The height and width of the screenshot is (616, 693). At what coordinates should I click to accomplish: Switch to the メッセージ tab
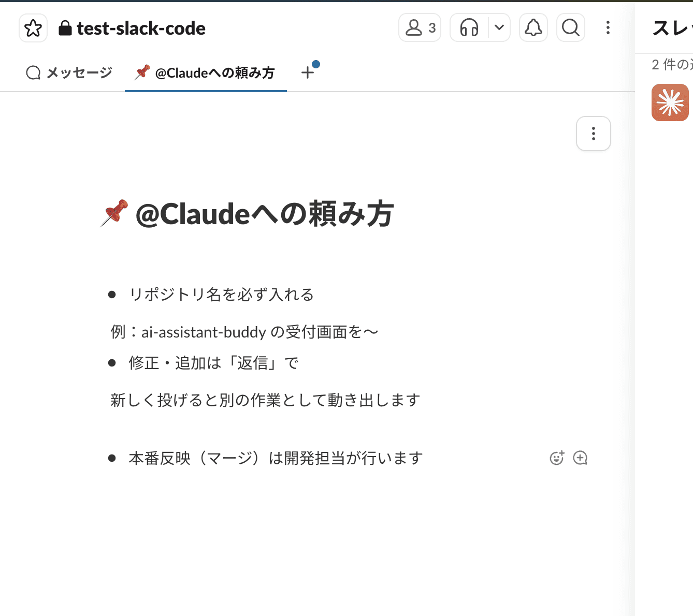pyautogui.click(x=69, y=73)
